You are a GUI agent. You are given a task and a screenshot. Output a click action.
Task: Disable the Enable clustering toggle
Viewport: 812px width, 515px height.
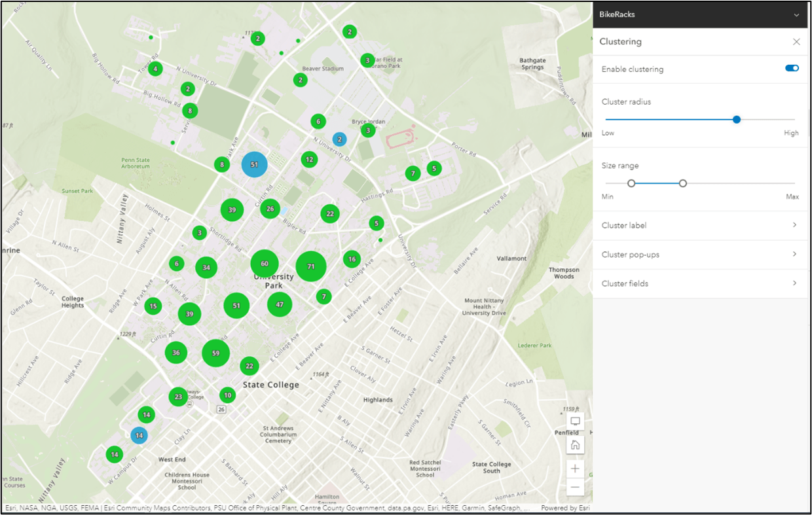[791, 67]
